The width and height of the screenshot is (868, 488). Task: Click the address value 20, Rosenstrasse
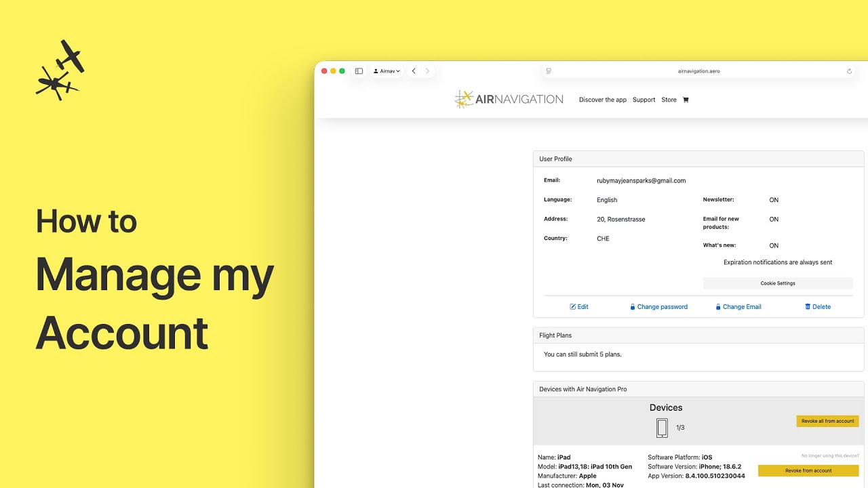click(x=621, y=220)
